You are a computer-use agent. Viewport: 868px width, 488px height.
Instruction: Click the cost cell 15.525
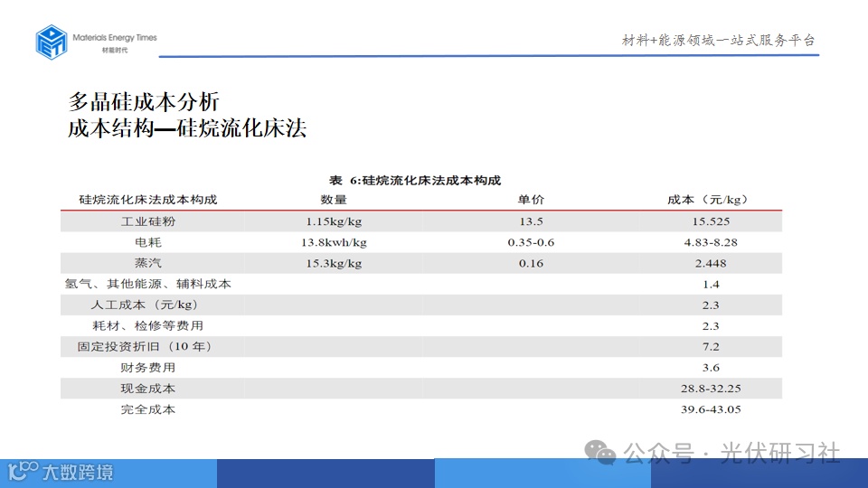(711, 221)
